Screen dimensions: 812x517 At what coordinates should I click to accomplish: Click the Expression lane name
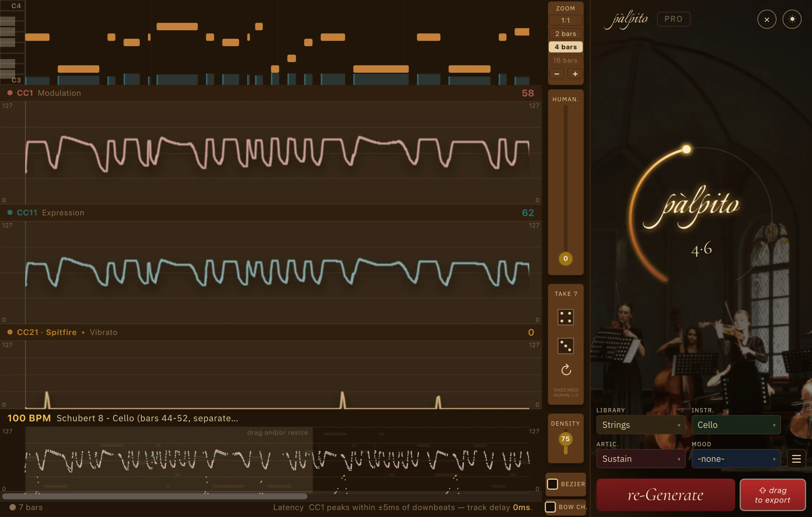63,213
